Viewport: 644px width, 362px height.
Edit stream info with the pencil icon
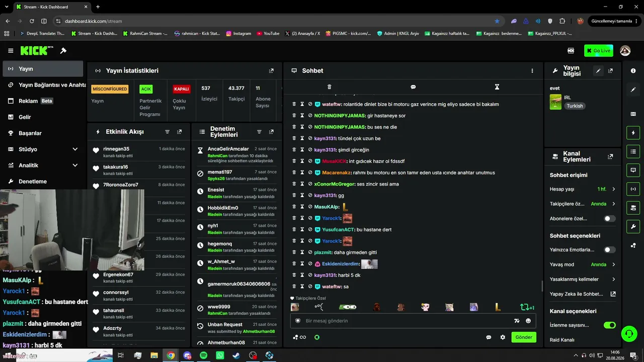point(598,71)
